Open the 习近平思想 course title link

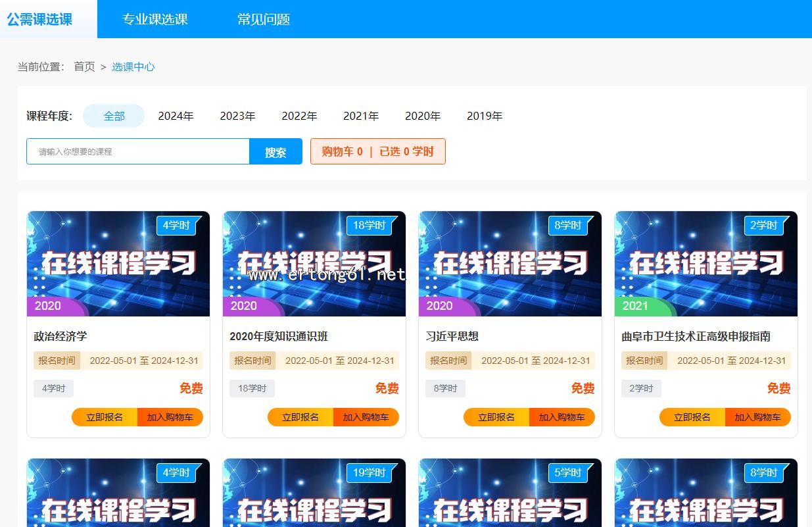pyautogui.click(x=452, y=336)
